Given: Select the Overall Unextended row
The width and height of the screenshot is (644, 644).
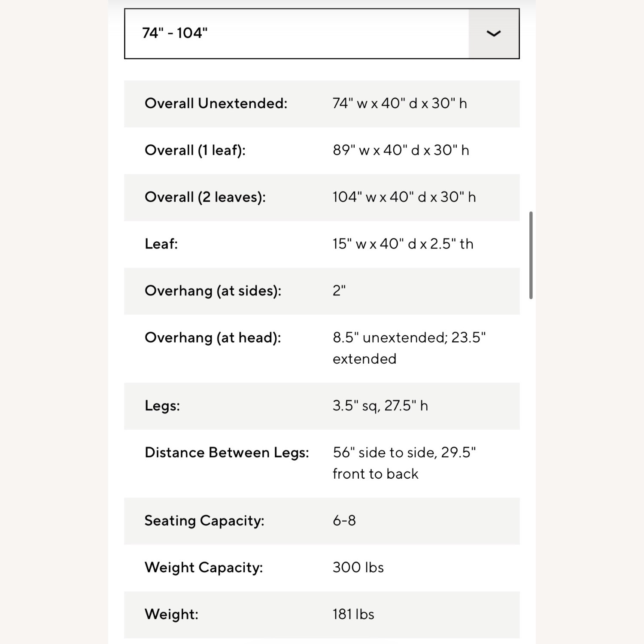Looking at the screenshot, I should pyautogui.click(x=322, y=104).
